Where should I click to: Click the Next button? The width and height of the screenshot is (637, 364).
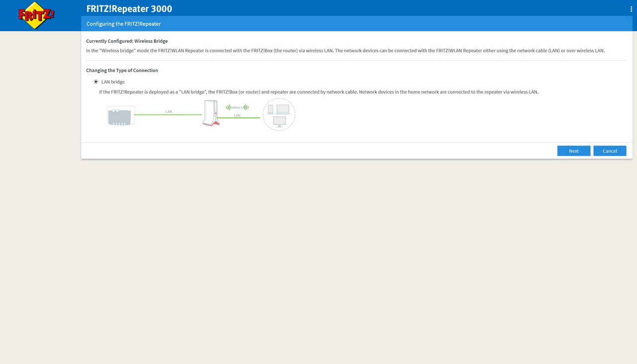[574, 151]
